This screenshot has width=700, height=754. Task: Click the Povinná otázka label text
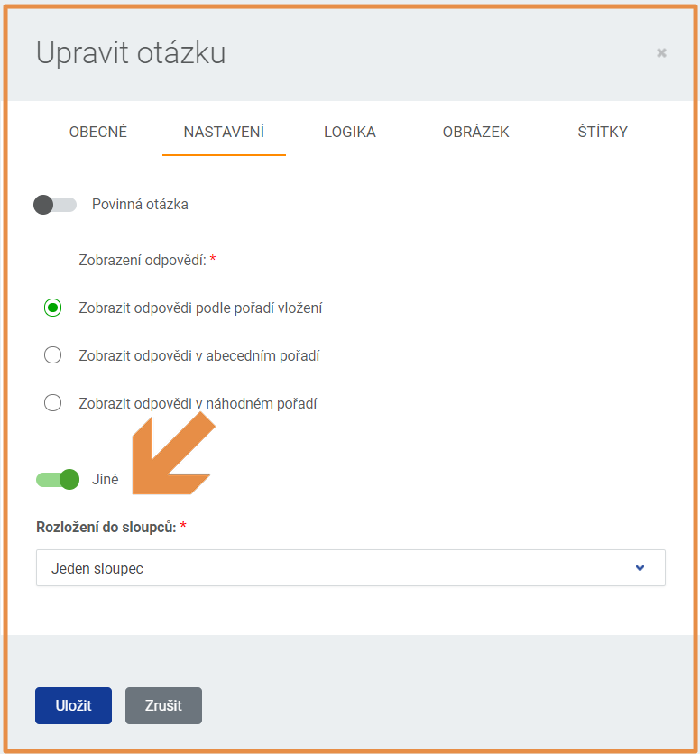[x=140, y=205]
